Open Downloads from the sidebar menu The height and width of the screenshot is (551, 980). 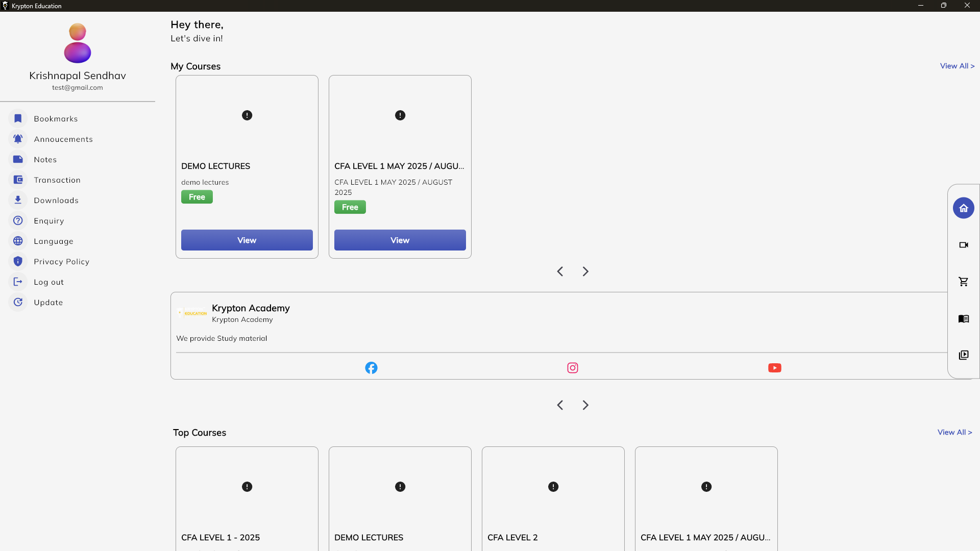56,201
